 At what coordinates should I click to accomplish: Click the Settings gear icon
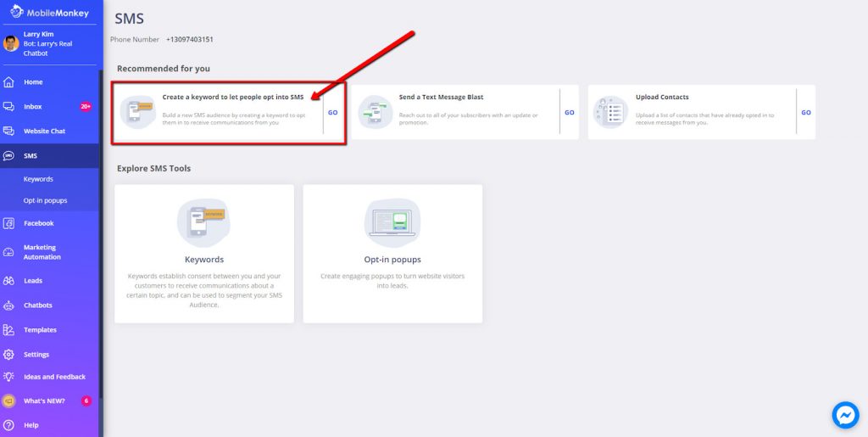tap(8, 355)
